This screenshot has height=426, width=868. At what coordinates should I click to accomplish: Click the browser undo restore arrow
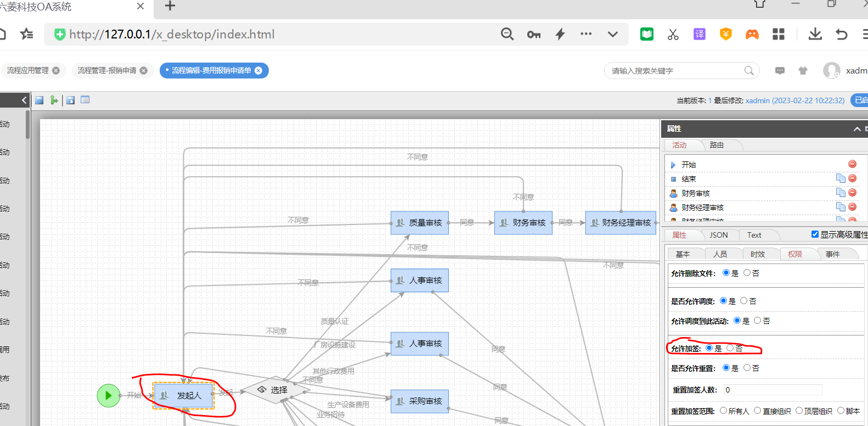pos(842,35)
